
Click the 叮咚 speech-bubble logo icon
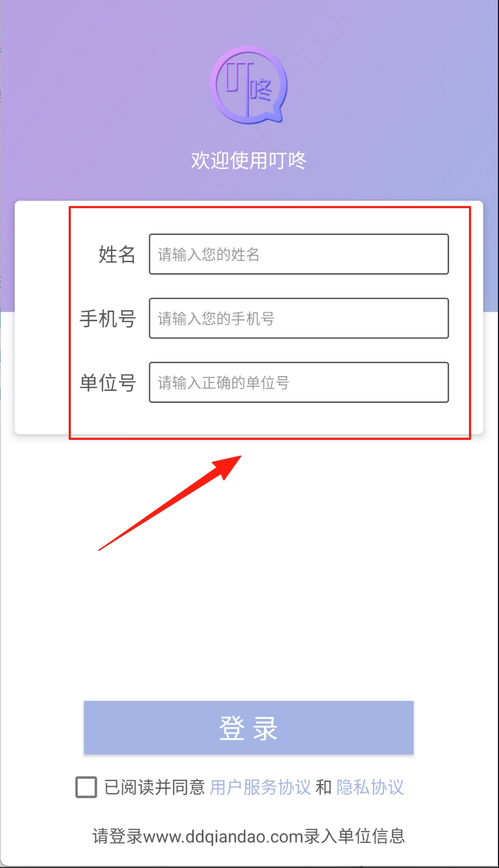[x=248, y=85]
